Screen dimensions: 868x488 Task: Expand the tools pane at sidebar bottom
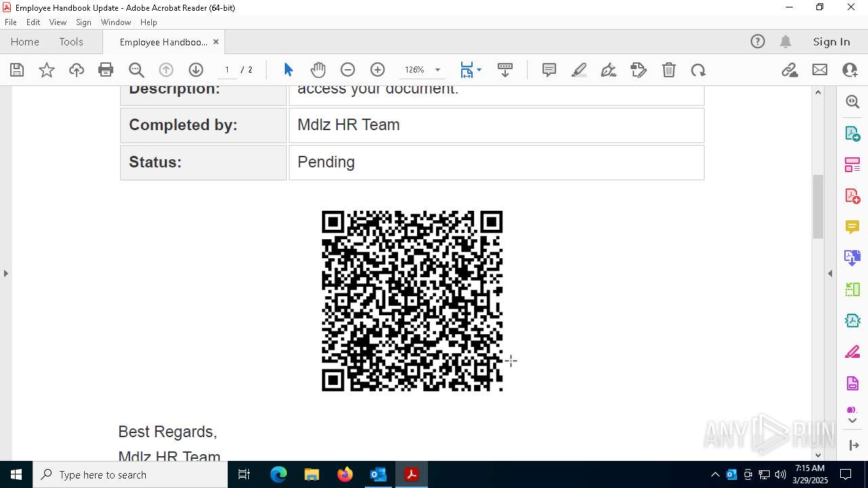coord(853,445)
